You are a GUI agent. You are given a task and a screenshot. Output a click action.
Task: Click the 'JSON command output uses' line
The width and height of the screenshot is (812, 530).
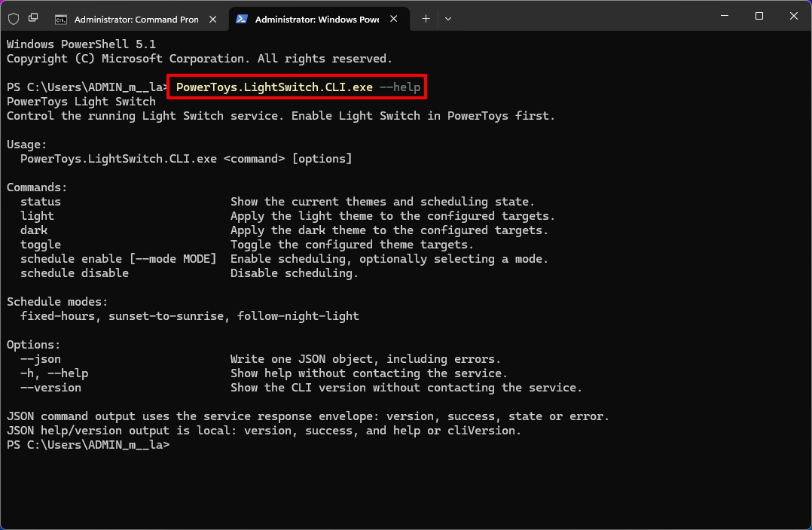[x=307, y=416]
